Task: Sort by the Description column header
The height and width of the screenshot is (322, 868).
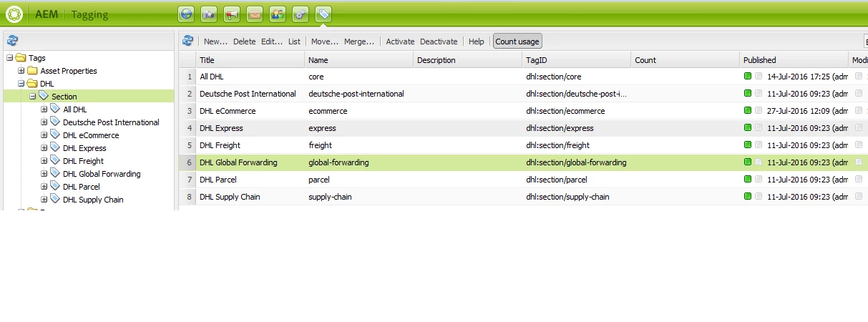Action: pyautogui.click(x=468, y=60)
